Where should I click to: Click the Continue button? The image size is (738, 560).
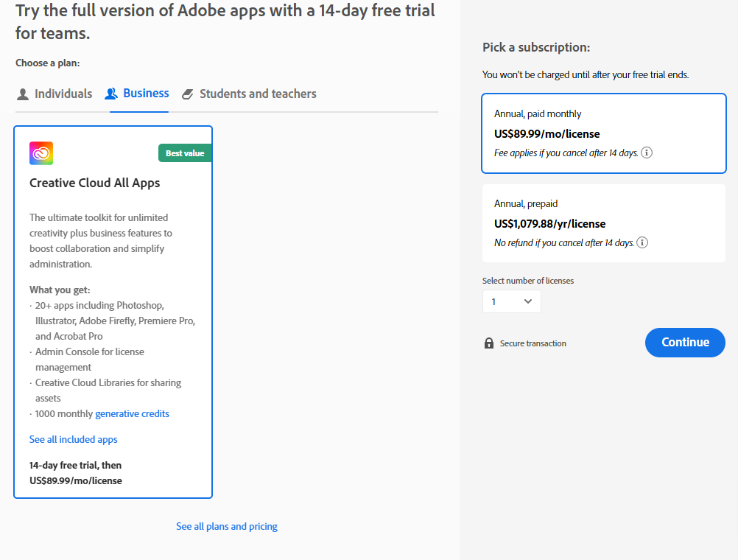point(685,343)
